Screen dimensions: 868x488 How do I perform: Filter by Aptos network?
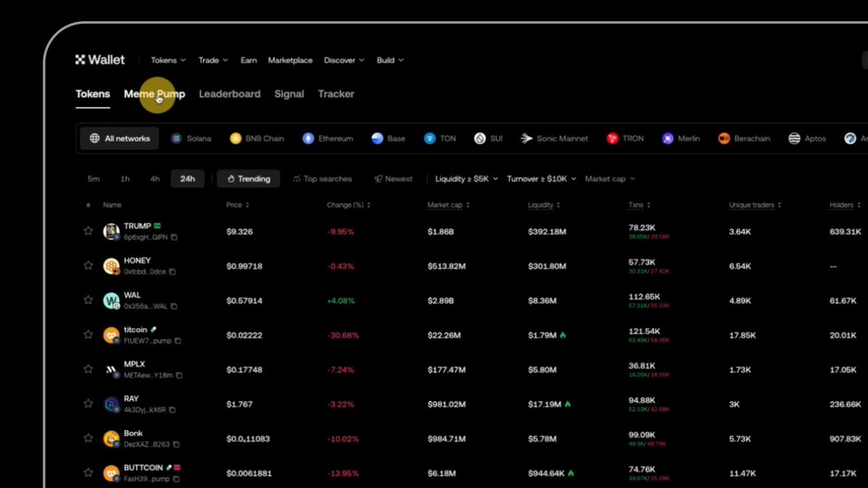(807, 138)
